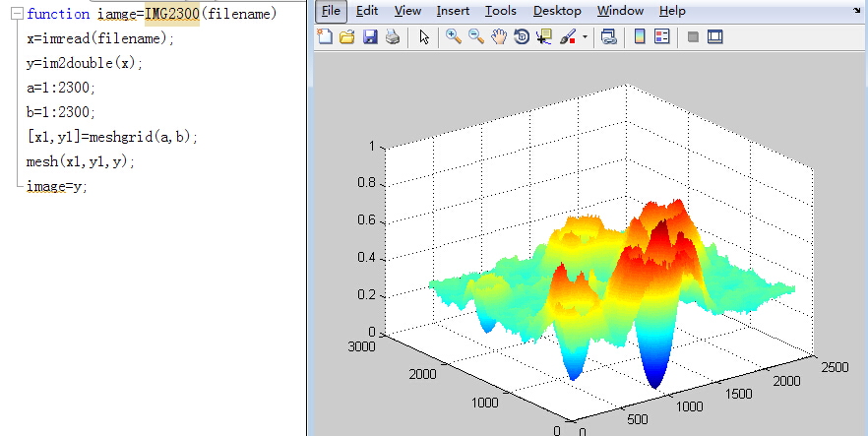This screenshot has height=436, width=868.
Task: Click the Show Plot Tools button
Action: click(714, 37)
